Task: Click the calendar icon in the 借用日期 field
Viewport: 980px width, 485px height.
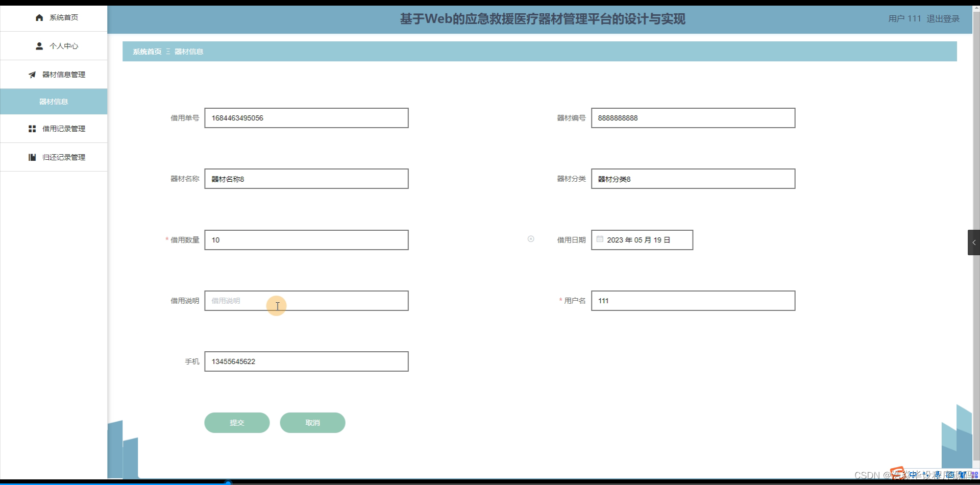Action: coord(599,238)
